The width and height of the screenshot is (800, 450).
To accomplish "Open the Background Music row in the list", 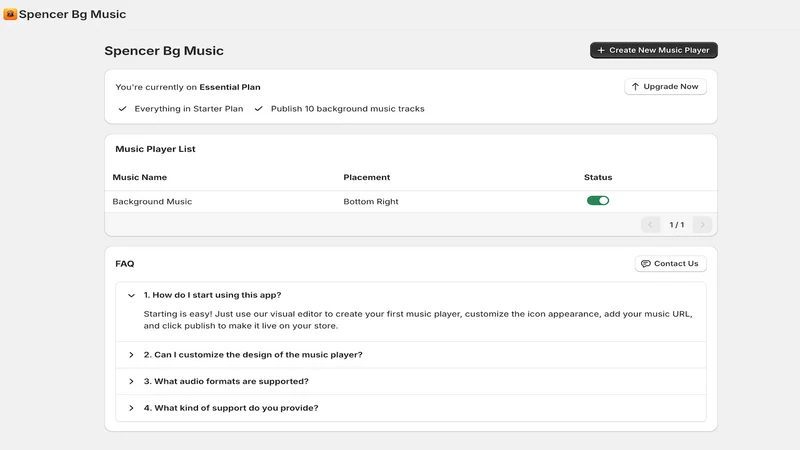I will tap(411, 202).
